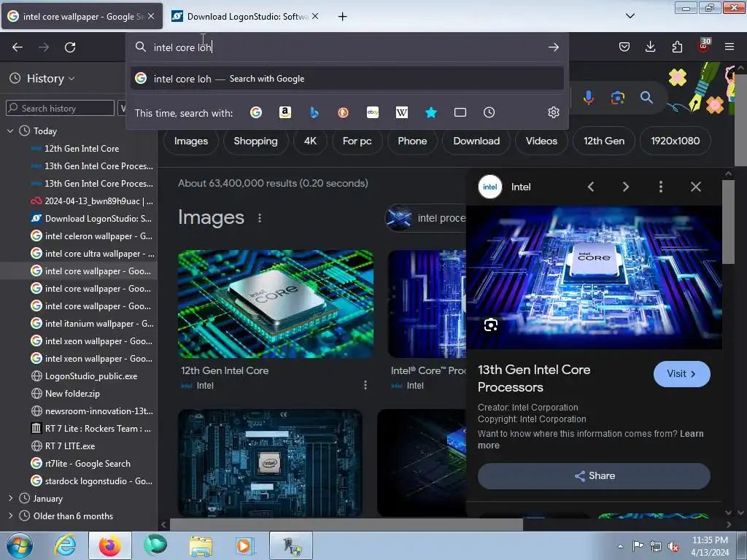Viewport: 747px width, 560px height.
Task: Click the Google magnifier search button
Action: (x=646, y=98)
